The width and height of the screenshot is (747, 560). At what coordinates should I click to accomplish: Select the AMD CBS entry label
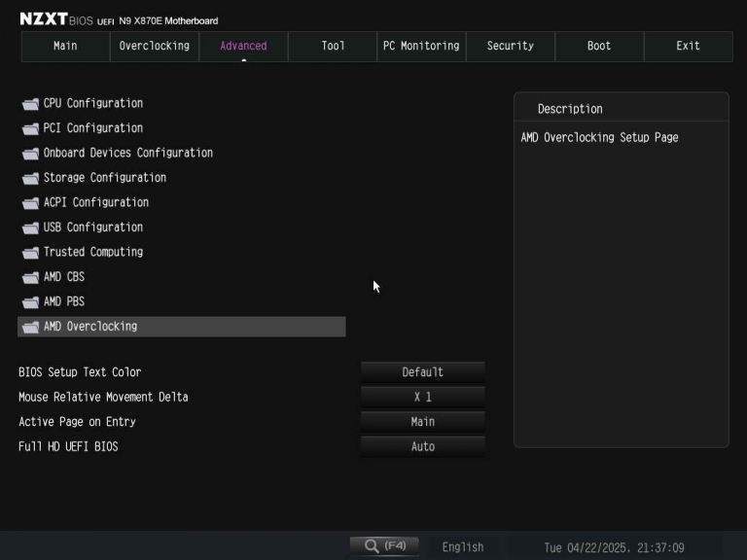click(64, 277)
